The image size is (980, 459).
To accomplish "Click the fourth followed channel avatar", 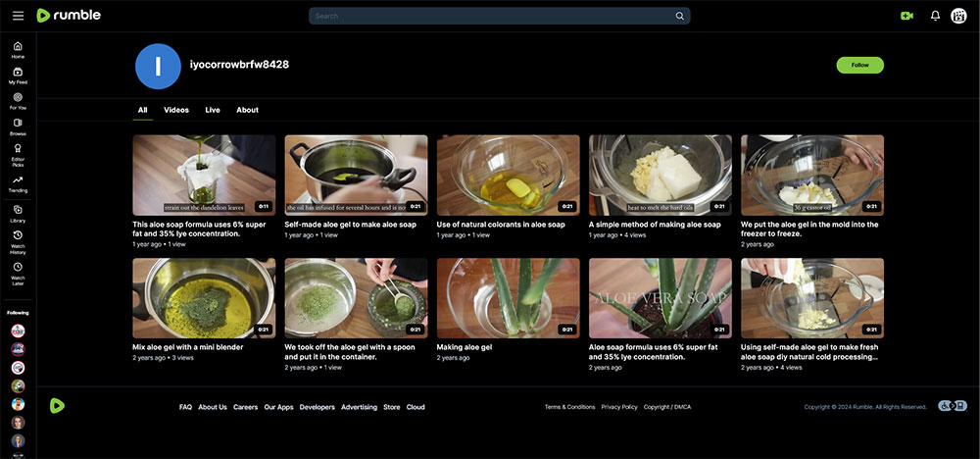I will [18, 385].
